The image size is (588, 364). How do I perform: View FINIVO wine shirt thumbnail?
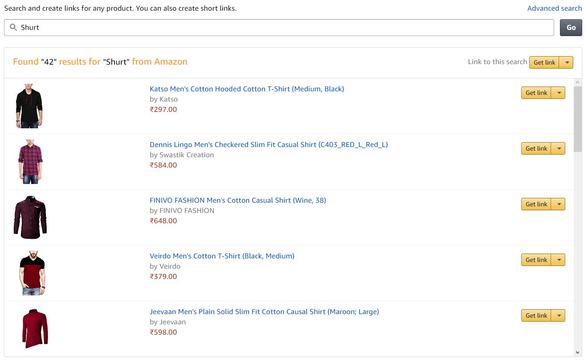tap(30, 217)
